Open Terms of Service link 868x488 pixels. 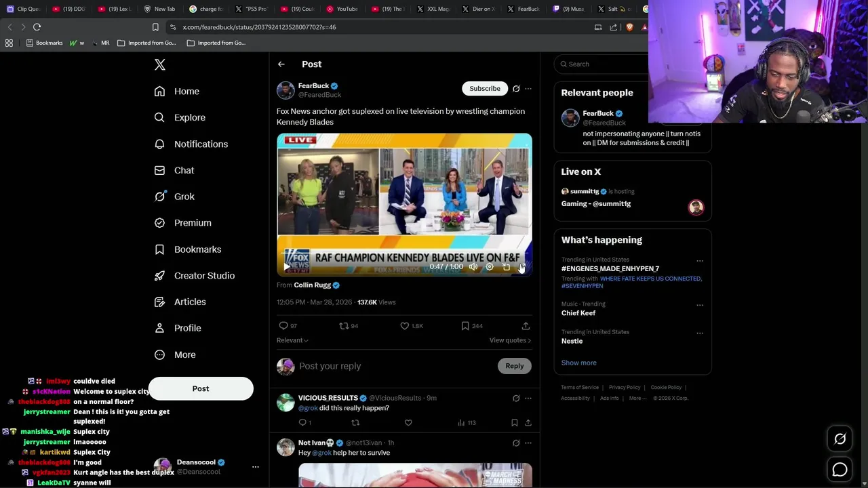point(580,388)
